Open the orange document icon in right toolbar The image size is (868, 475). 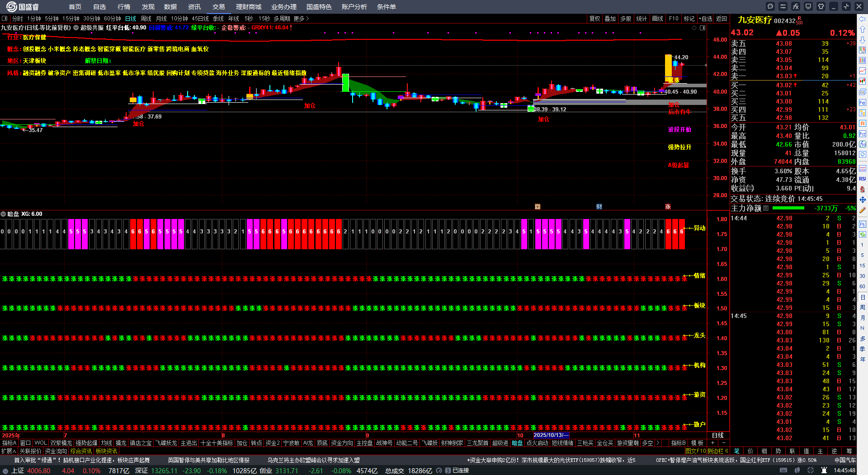point(863,123)
